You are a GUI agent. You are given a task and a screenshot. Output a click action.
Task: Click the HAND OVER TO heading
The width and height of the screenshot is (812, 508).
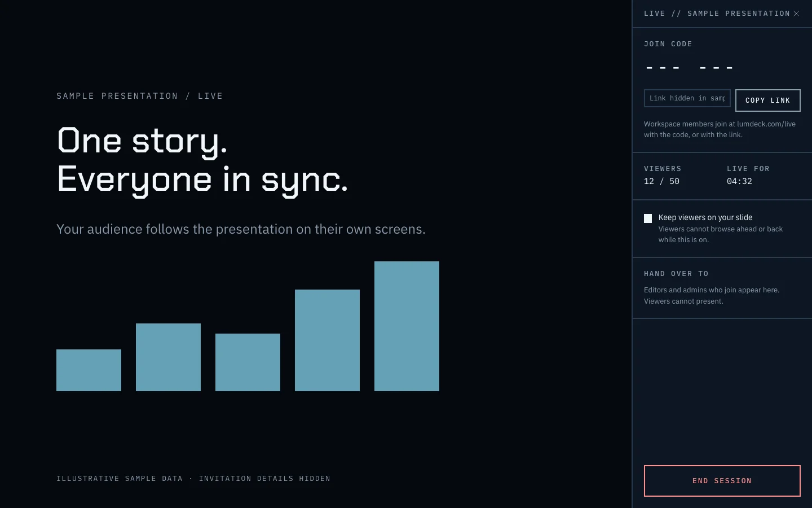click(x=676, y=274)
